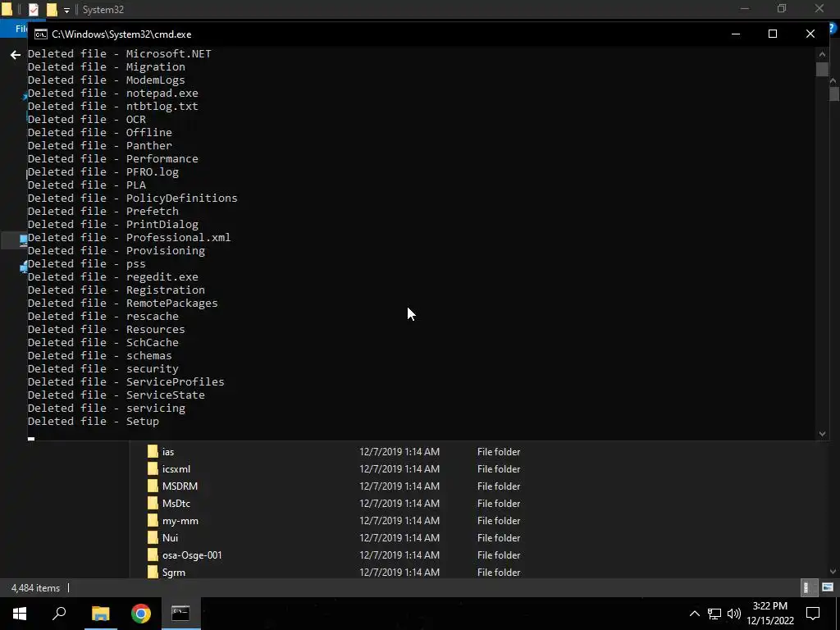
Task: Close the cmd.exe window
Action: pyautogui.click(x=810, y=34)
